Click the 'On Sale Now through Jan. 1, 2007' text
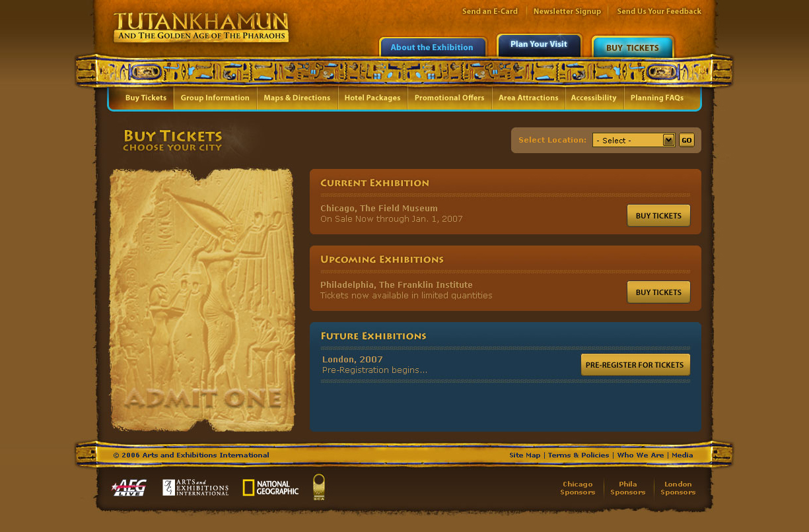Screen dimensions: 809x532 392,219
